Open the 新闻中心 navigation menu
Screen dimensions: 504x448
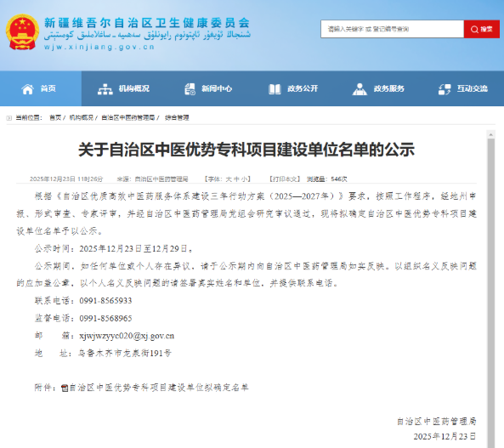[208, 88]
